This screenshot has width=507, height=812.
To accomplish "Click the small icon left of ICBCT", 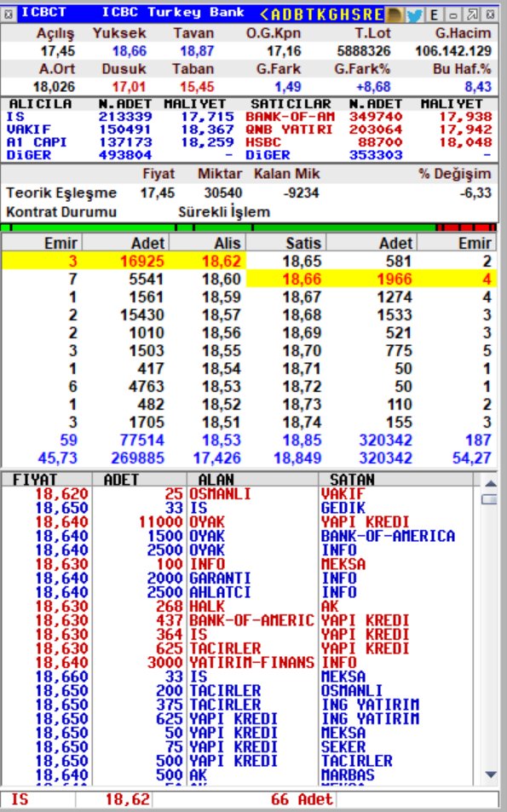I will [x=8, y=14].
